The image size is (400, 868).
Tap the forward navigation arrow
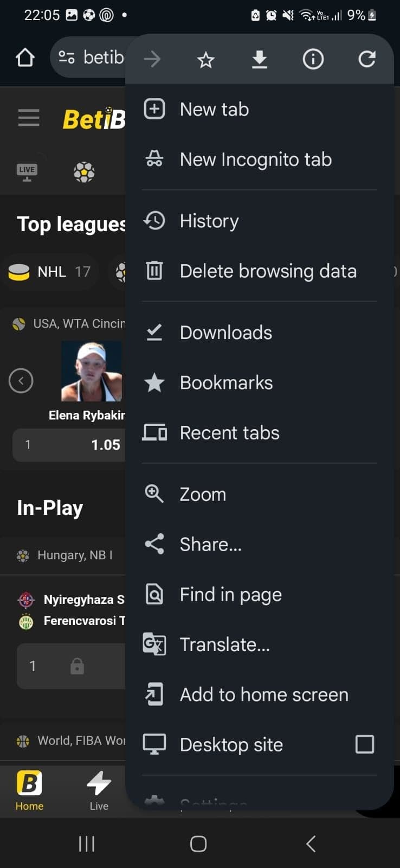coord(152,60)
